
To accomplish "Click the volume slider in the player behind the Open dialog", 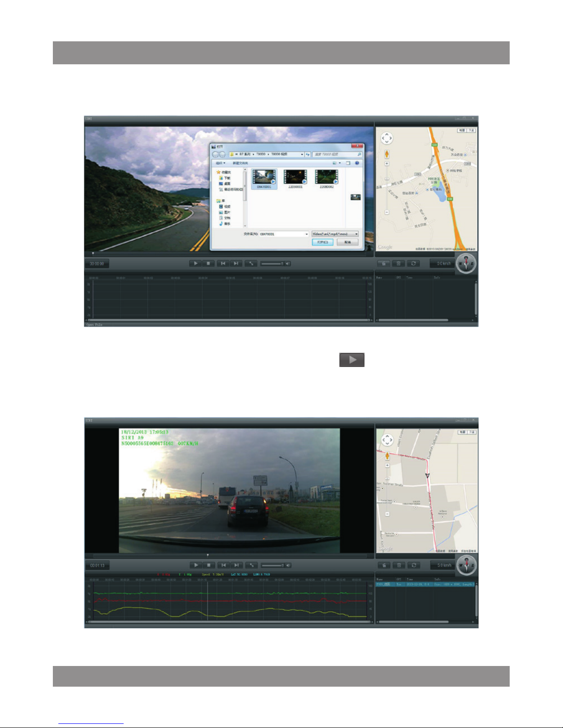I will [x=272, y=264].
